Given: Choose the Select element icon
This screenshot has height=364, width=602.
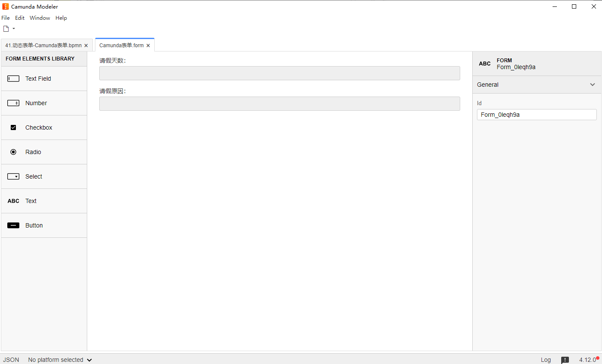Looking at the screenshot, I should tap(13, 176).
